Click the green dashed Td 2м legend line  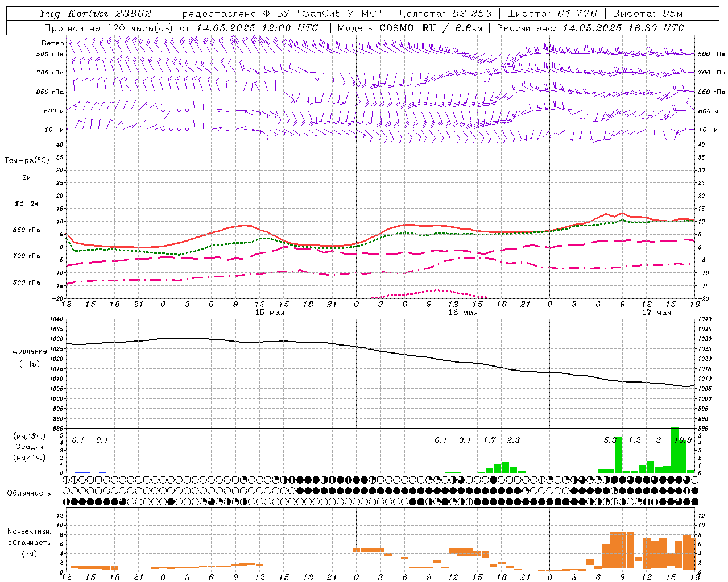25,210
